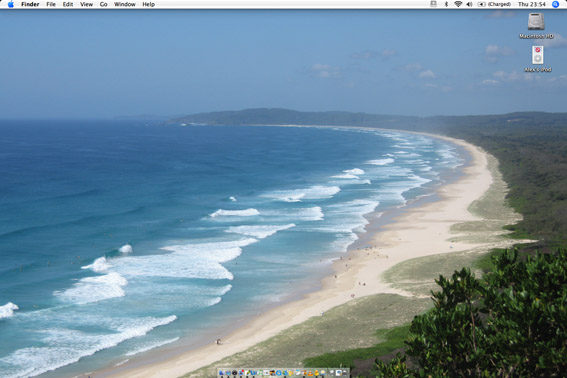The height and width of the screenshot is (378, 567).
Task: Open the Finder menu
Action: tap(30, 4)
